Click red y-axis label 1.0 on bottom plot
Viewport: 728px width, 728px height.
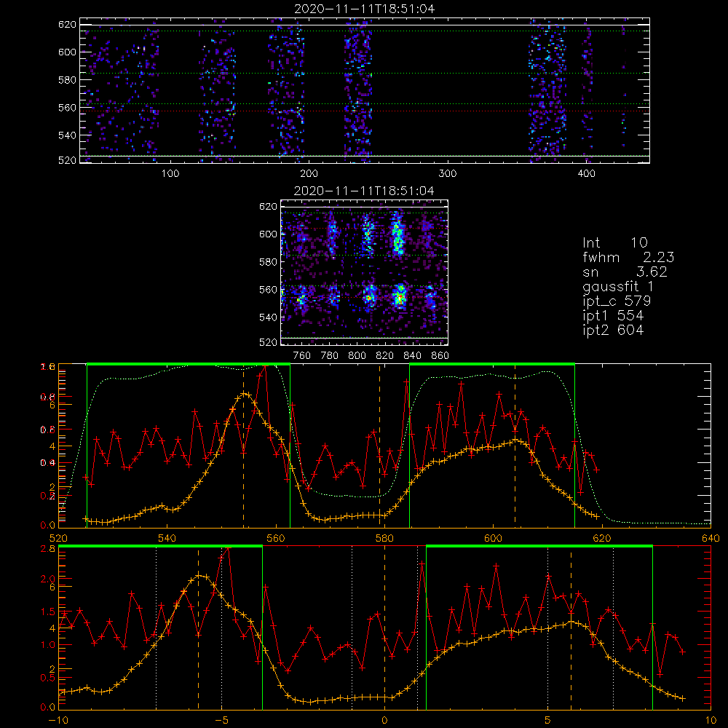48,645
